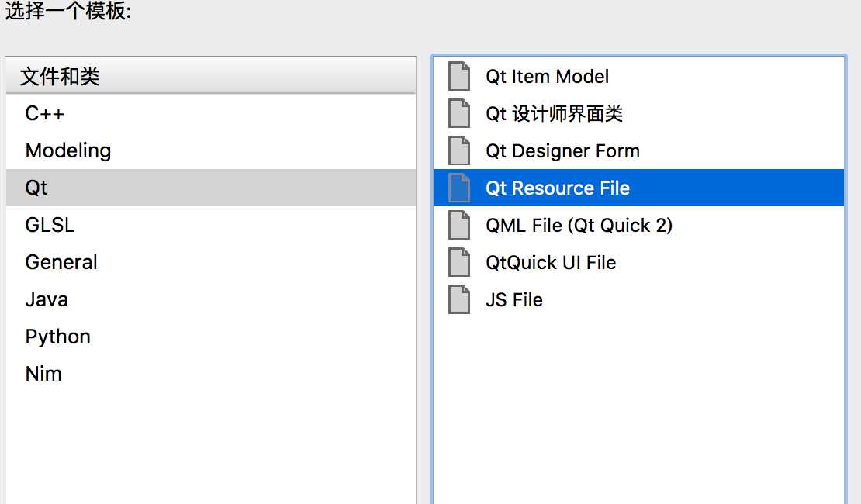The image size is (861, 504).
Task: Click the JS File icon
Action: click(459, 300)
